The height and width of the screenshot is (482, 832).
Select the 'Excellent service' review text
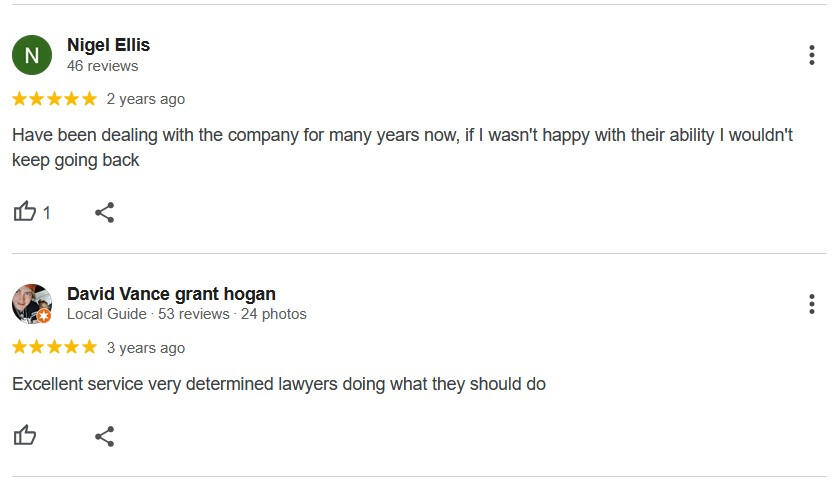coord(279,384)
